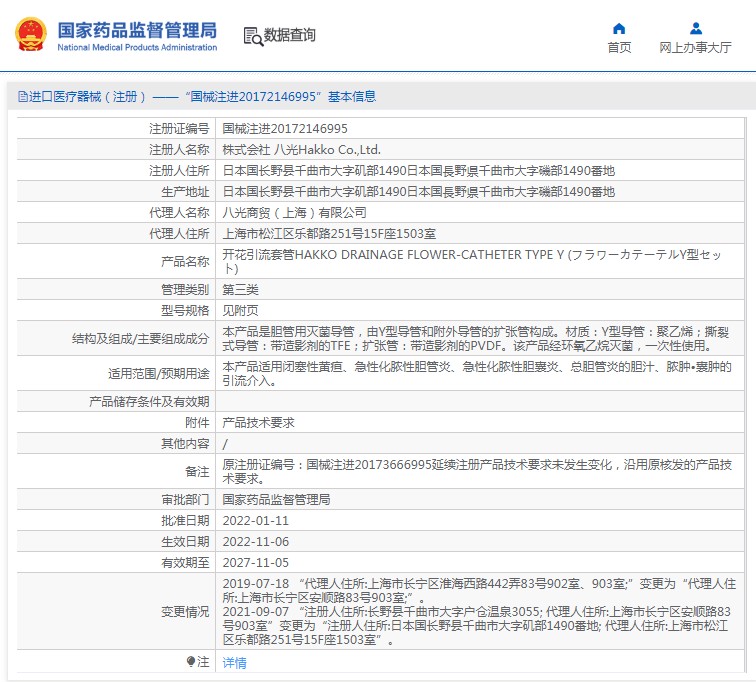Click the home house icon
Viewport: 756px width, 682px height.
point(619,28)
